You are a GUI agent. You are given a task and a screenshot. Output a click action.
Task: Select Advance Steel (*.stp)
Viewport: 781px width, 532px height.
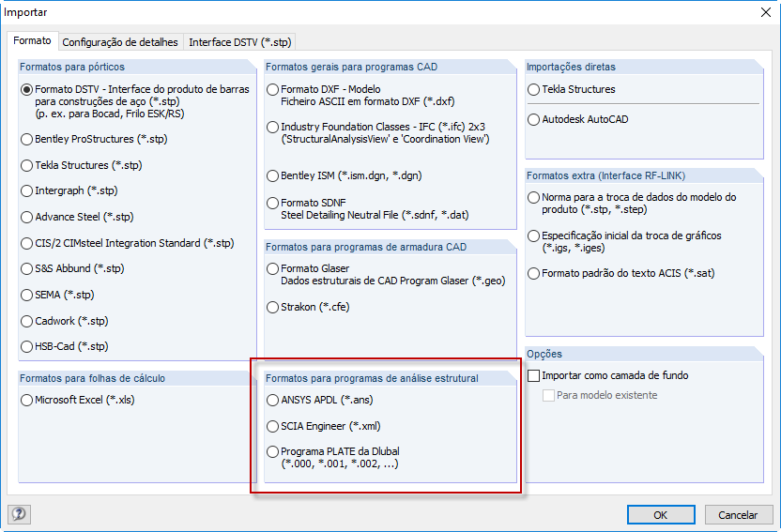[x=26, y=217]
